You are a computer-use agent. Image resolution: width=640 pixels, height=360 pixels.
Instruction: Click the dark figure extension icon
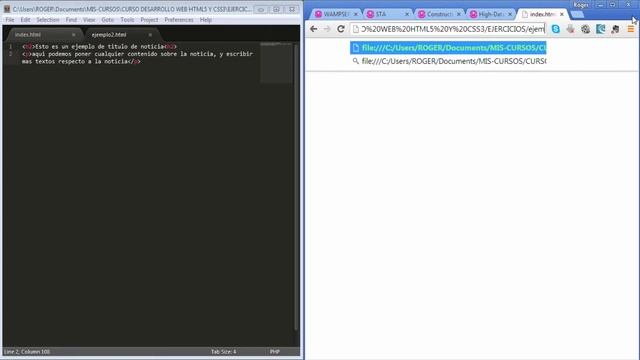pos(615,29)
